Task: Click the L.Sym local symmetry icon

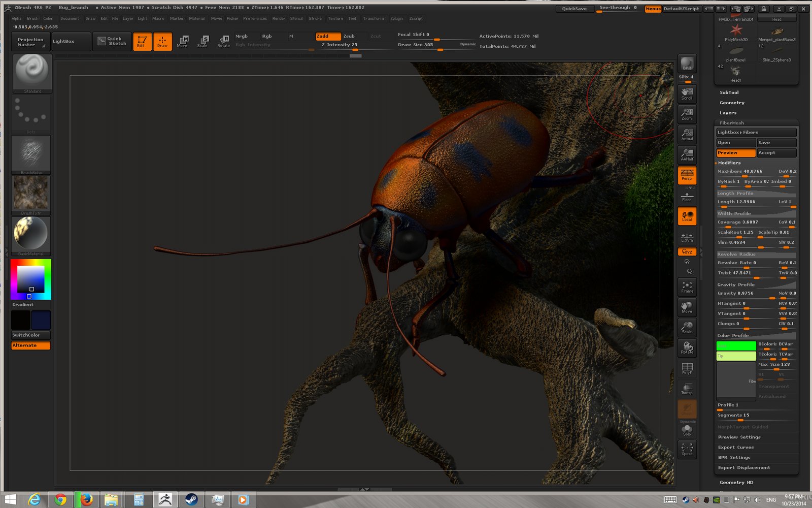Action: (687, 237)
